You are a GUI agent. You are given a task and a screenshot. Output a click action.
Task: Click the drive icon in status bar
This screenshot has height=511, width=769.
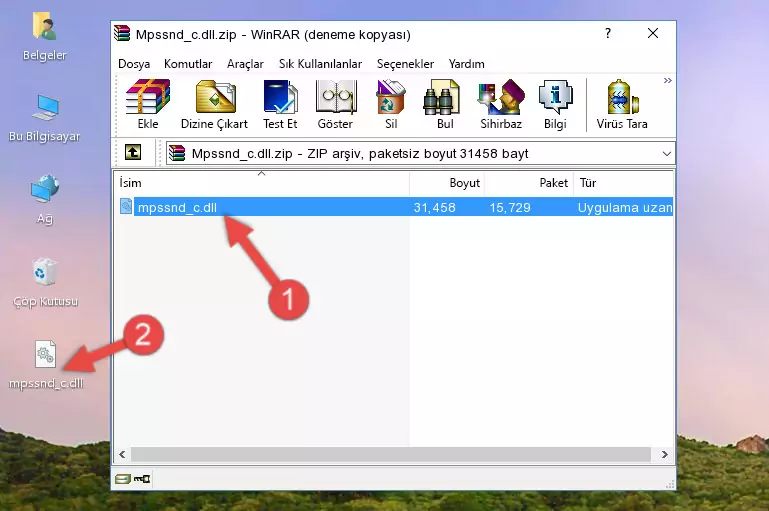(123, 479)
